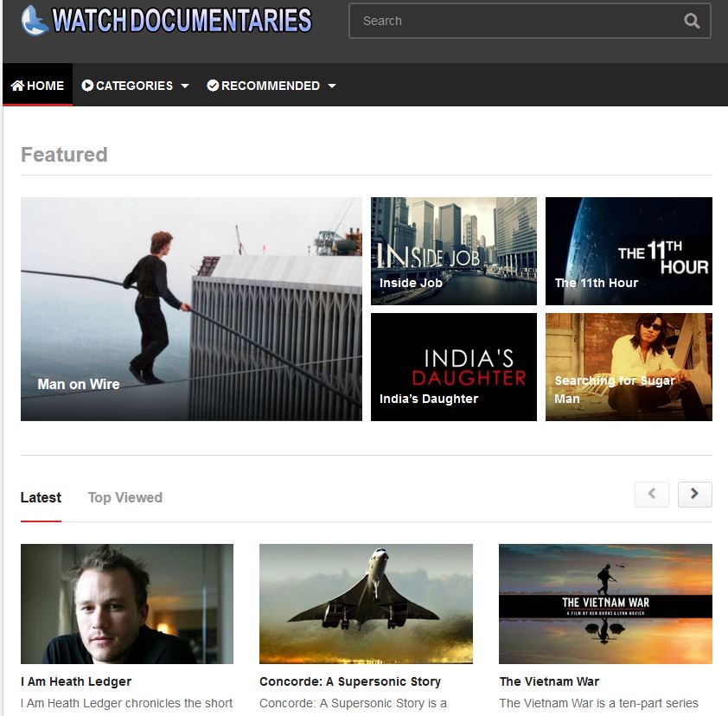Open the Concorde documentary thumbnail
728x716 pixels.
point(366,604)
